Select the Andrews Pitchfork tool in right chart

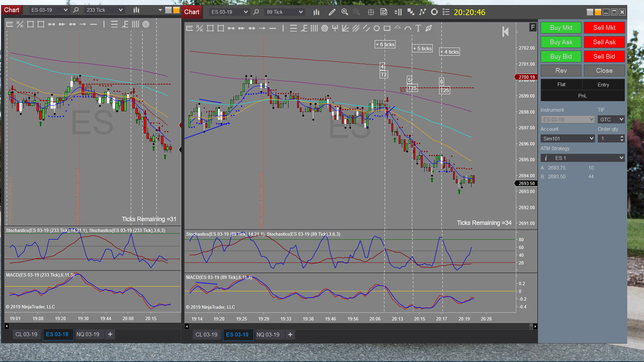pyautogui.click(x=335, y=28)
